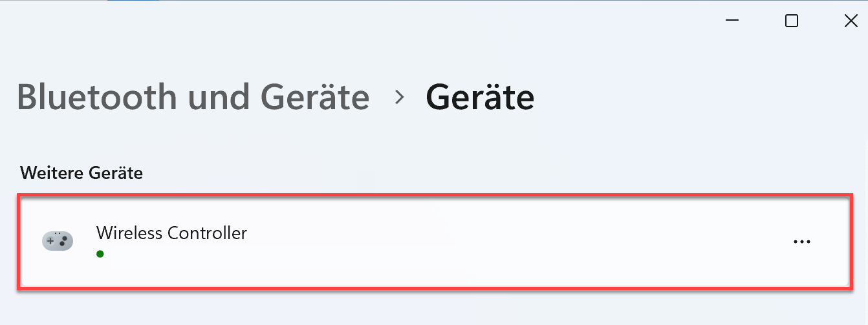Click the Weitere Geräte section heading
This screenshot has height=325, width=868.
81,173
